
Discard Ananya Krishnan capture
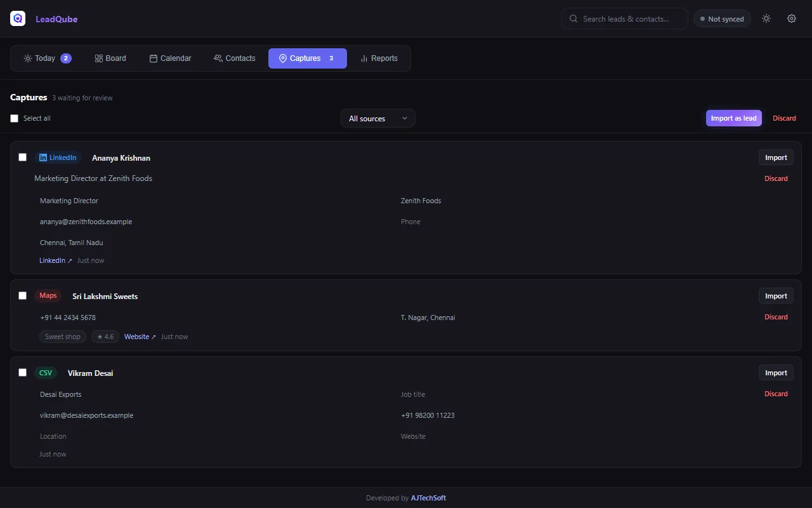776,178
